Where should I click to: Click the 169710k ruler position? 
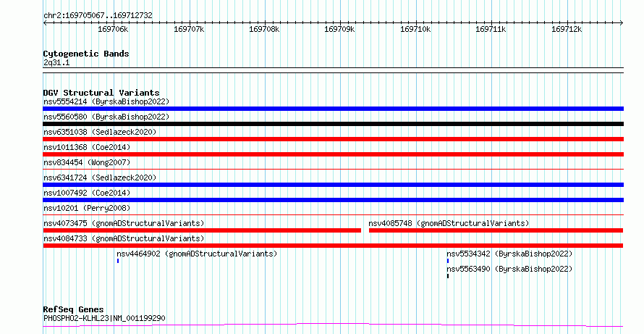(x=415, y=30)
